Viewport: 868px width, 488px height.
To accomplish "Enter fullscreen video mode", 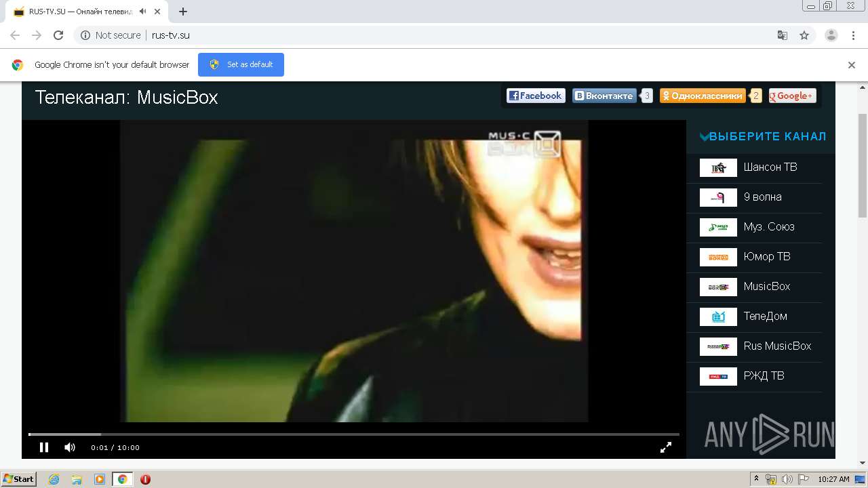I will 666,447.
